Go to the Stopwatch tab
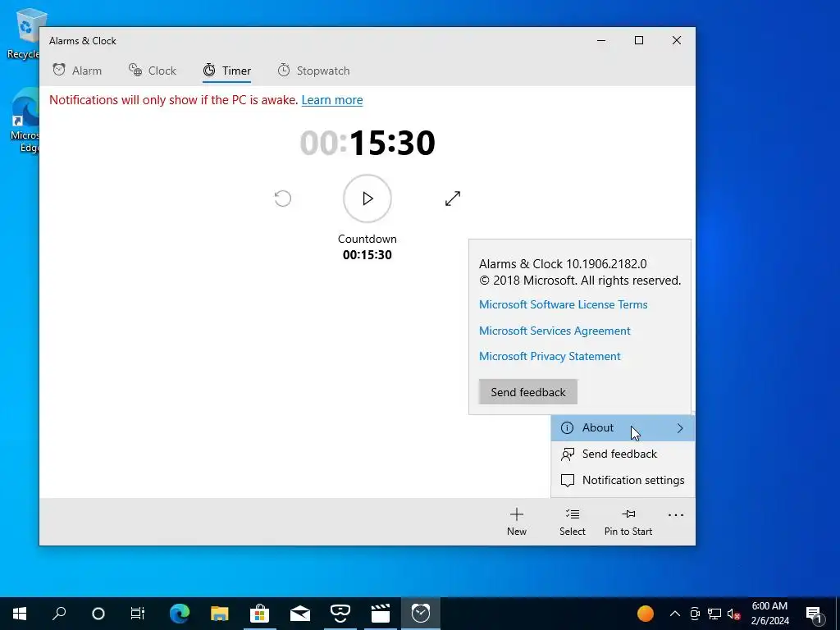This screenshot has width=840, height=630. pyautogui.click(x=313, y=71)
